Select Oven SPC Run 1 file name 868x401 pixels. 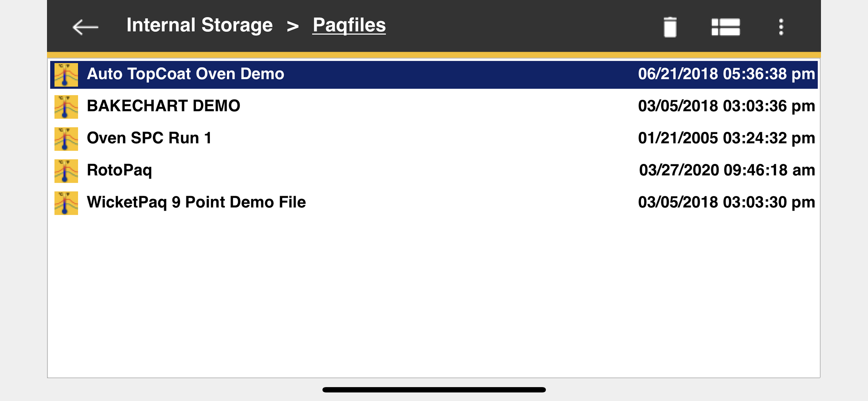pos(149,138)
